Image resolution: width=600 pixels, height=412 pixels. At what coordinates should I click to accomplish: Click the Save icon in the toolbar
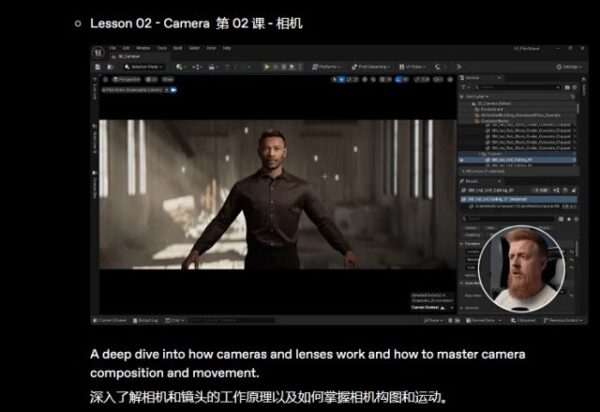click(98, 67)
